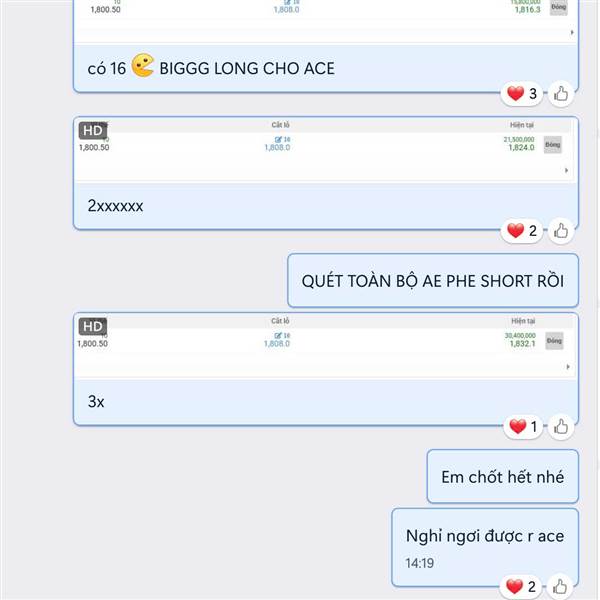The height and width of the screenshot is (600, 600).
Task: Click the heart reaction on 2xxxxxx message
Action: tap(522, 231)
